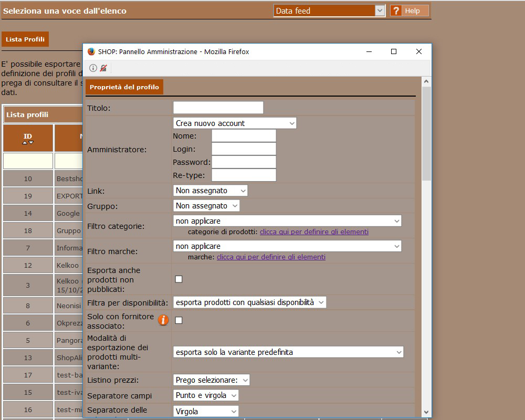525x420 pixels.
Task: Click the Neonisi name in row 8
Action: point(68,306)
